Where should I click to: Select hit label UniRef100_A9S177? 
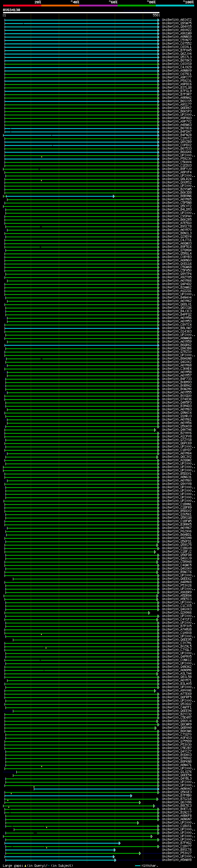click(x=176, y=104)
